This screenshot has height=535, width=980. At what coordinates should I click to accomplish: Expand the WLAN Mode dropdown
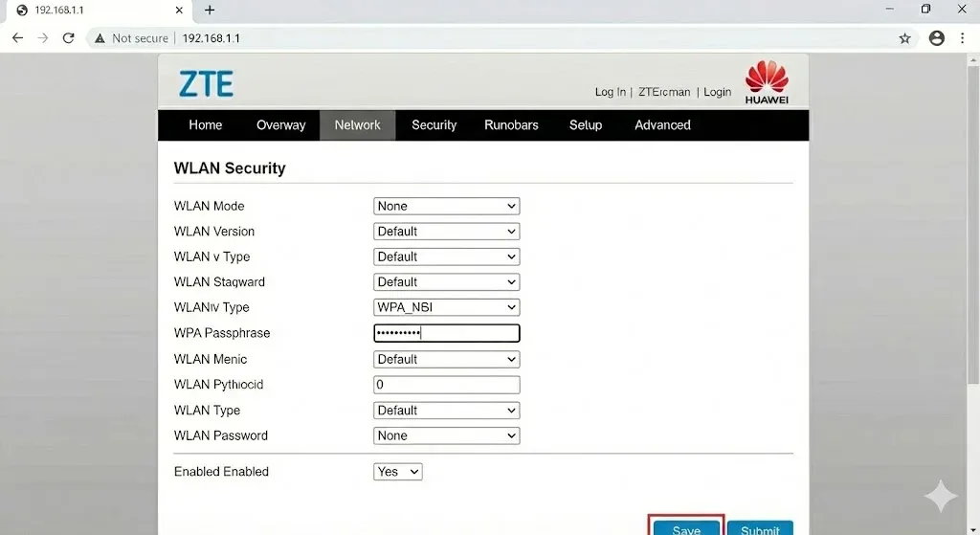click(x=446, y=206)
